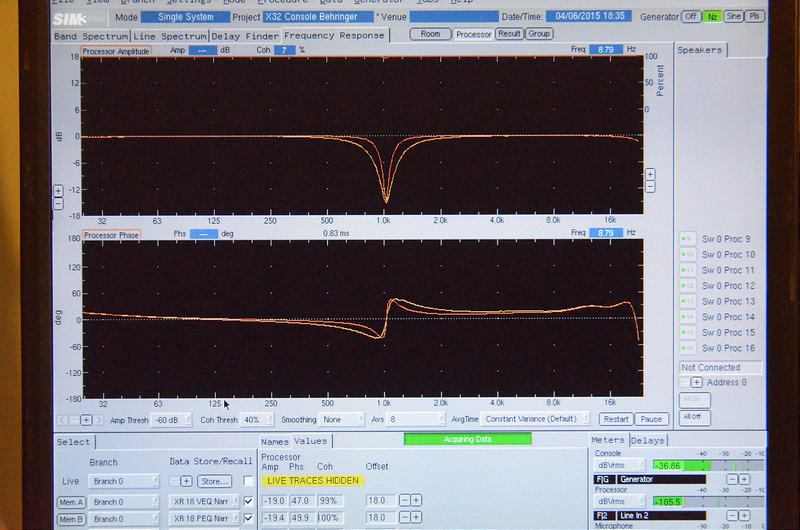Zoom in amplitude graph with left plus
Image resolution: width=800 pixels, height=530 pixels.
[58, 191]
